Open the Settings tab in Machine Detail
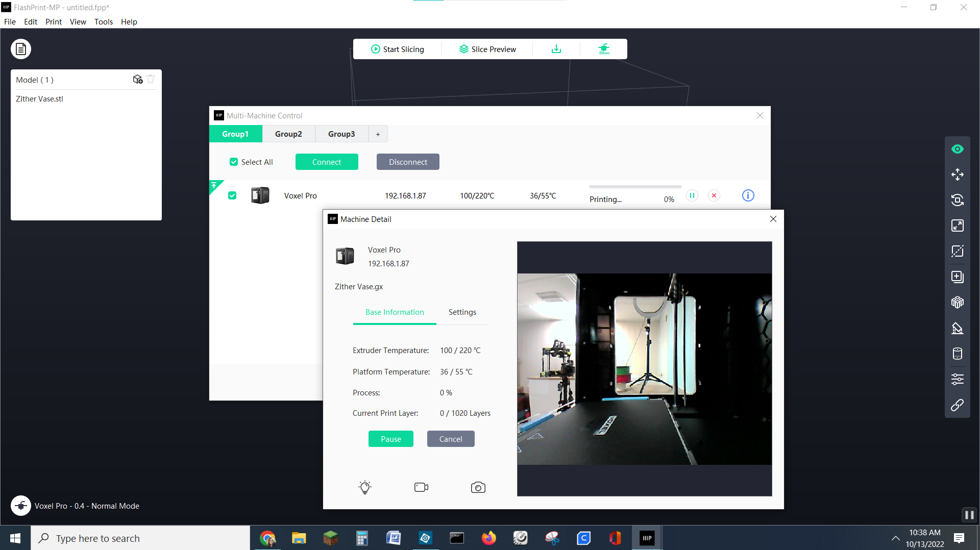Image resolution: width=980 pixels, height=550 pixels. (x=462, y=312)
